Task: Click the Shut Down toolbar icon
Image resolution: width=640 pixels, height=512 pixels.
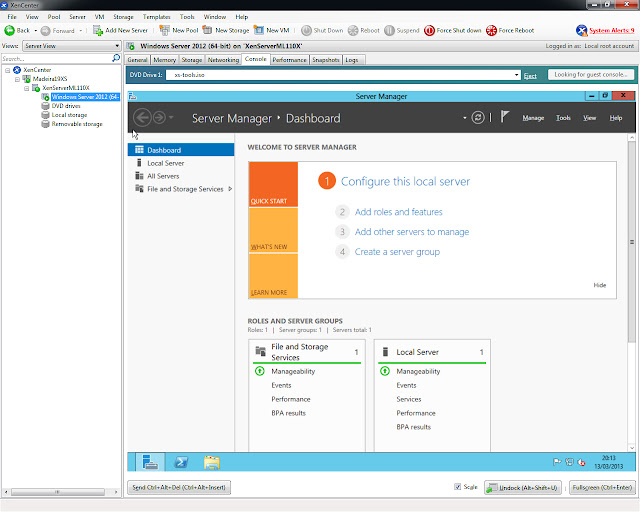Action: (306, 30)
